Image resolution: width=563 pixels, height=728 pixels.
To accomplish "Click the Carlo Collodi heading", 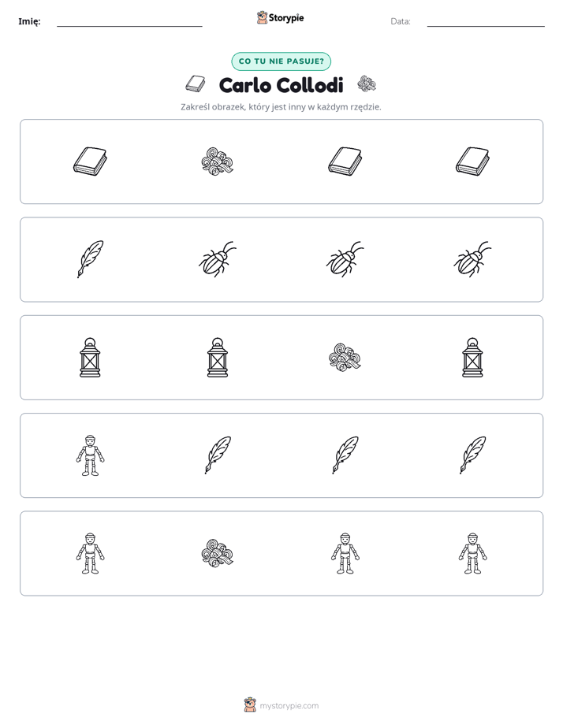I will tap(281, 85).
